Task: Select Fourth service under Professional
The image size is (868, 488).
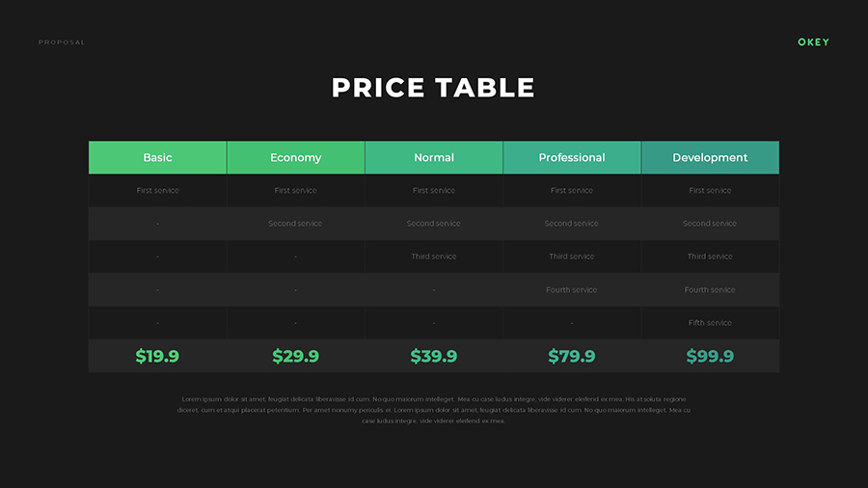Action: 572,289
